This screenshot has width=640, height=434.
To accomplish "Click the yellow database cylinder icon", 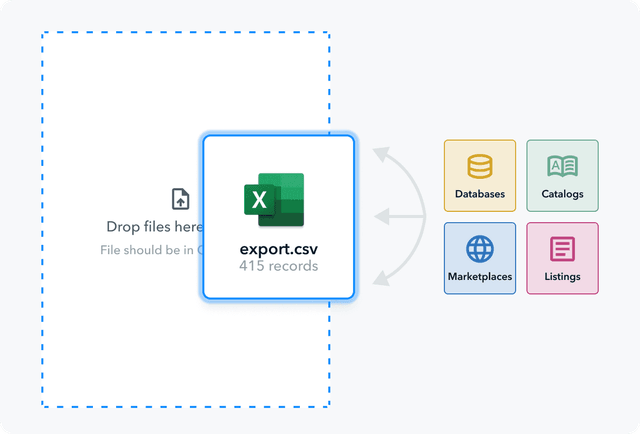I will [480, 166].
